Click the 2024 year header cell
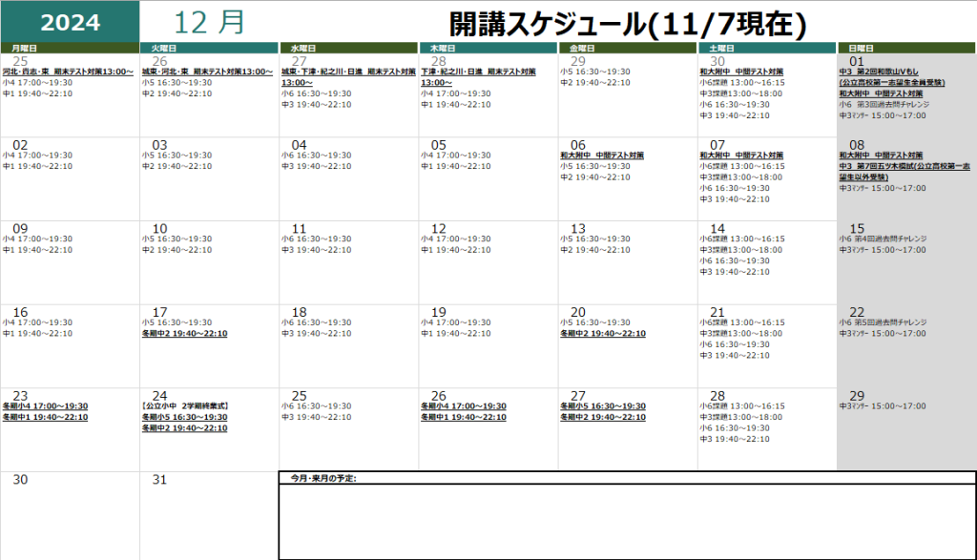The image size is (977, 560). 69,23
